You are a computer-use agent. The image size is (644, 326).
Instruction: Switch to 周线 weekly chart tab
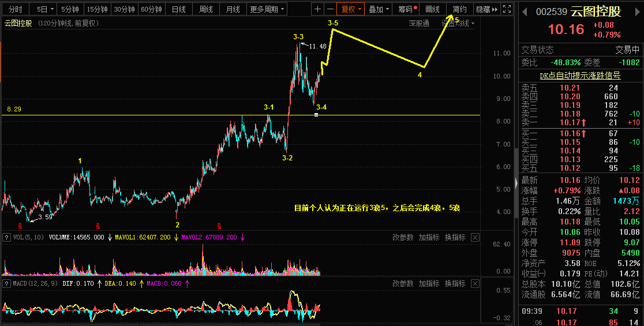point(206,9)
